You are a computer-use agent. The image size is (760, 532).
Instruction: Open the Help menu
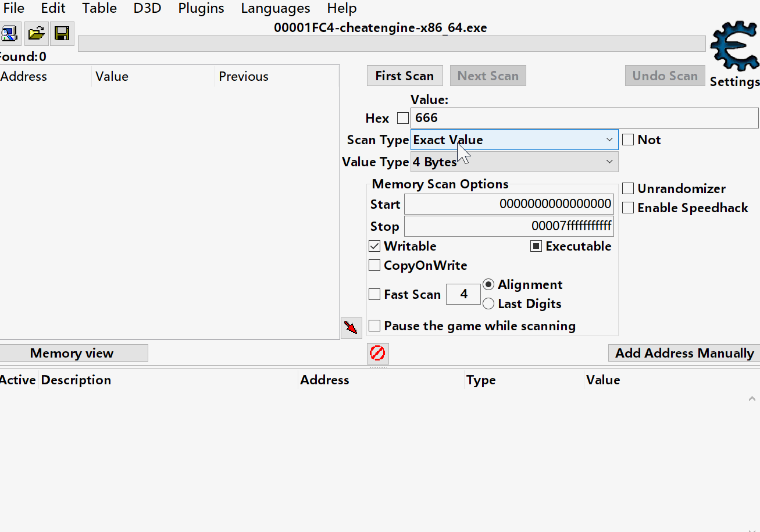coord(342,8)
